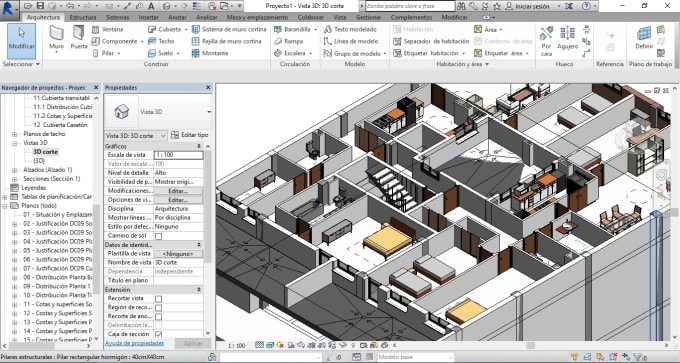Click the help question mark icon
This screenshot has width=680, height=363.
586,6
